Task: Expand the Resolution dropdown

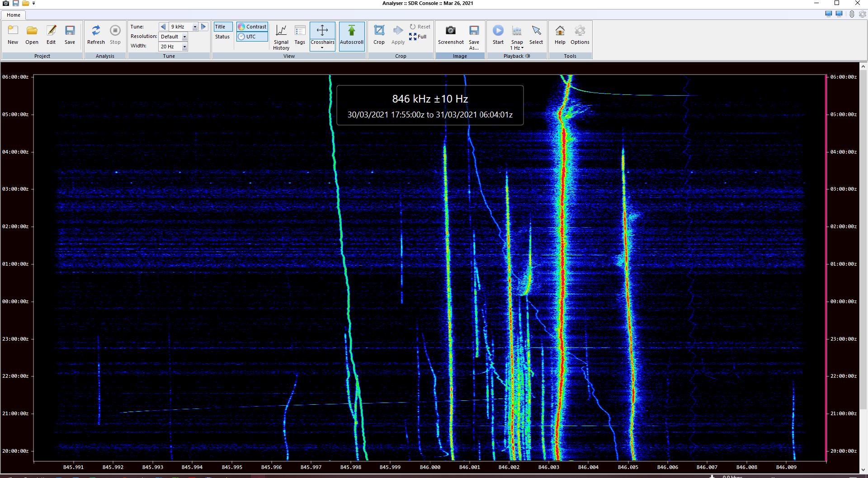Action: click(184, 37)
